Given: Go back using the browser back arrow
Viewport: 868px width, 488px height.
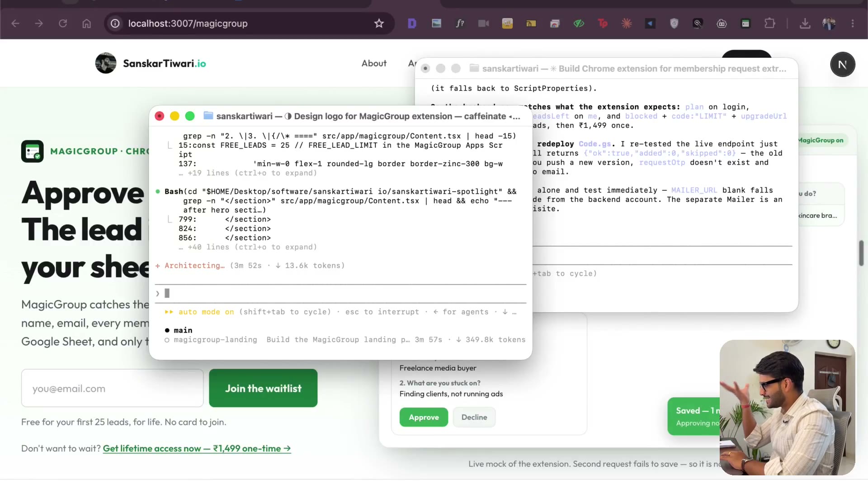Looking at the screenshot, I should [15, 23].
